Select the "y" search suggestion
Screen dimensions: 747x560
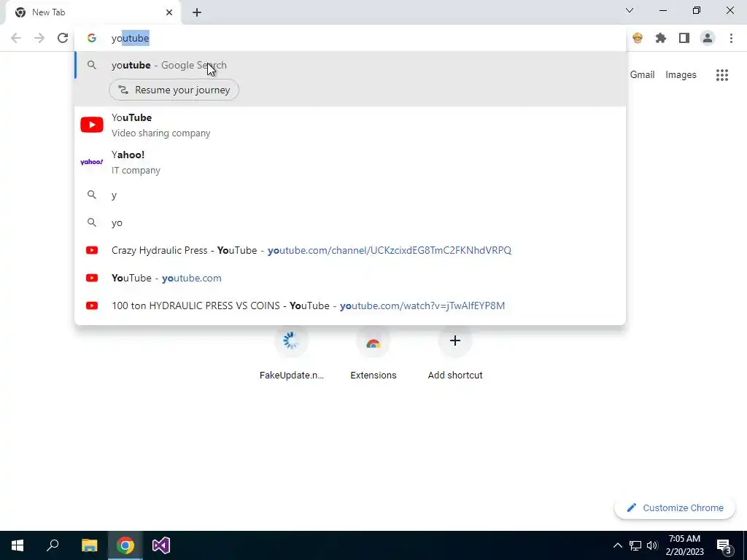350,195
